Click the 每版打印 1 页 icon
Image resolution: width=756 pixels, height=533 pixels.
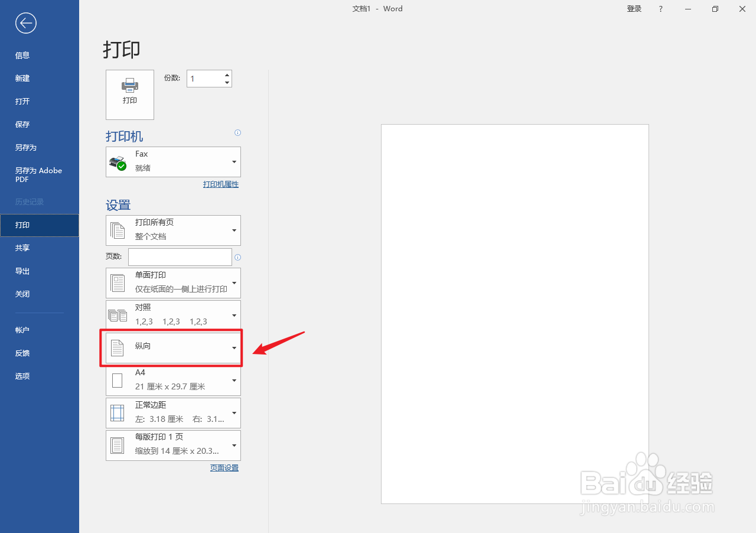(118, 444)
